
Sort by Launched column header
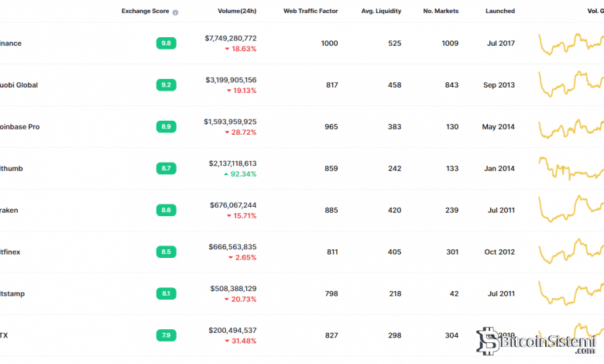coord(499,12)
